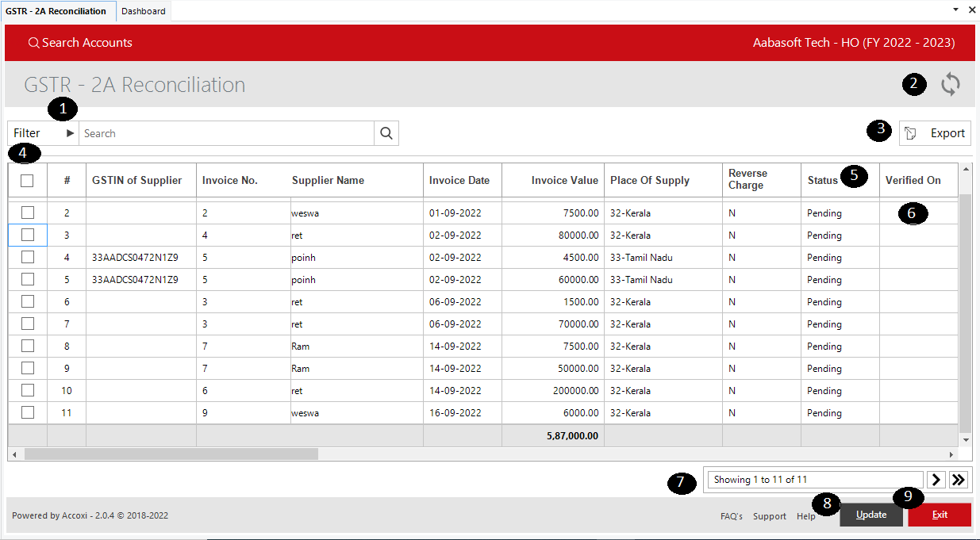Click the total amount 5,87,000.00
980x540 pixels.
pyautogui.click(x=573, y=435)
